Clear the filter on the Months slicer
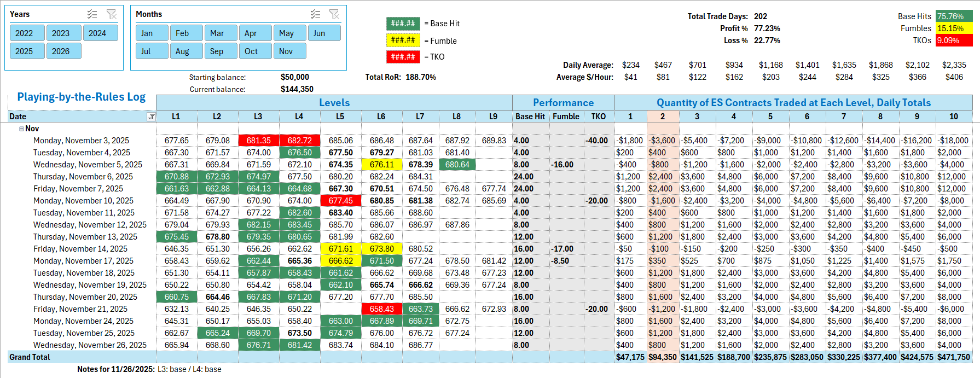 pos(334,14)
